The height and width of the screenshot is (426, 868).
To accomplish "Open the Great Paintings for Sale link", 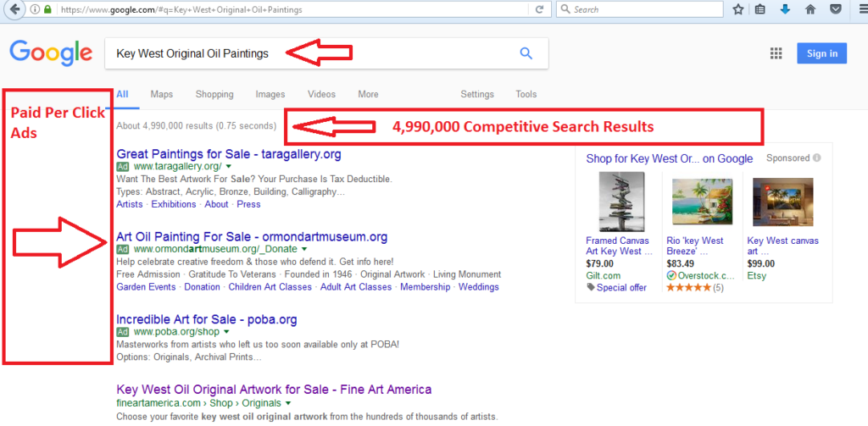I will (x=229, y=154).
